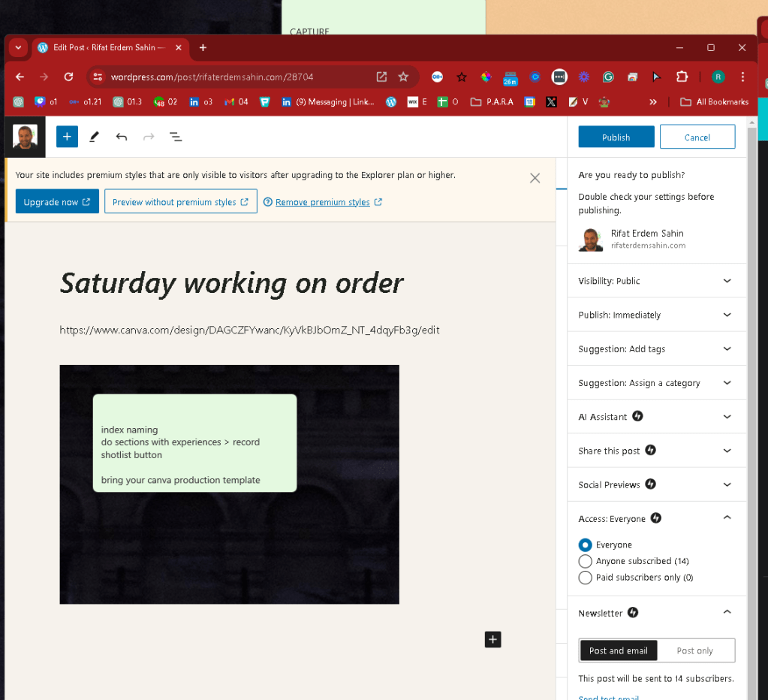Click rifaterdemsahin.com site name text

pos(648,246)
